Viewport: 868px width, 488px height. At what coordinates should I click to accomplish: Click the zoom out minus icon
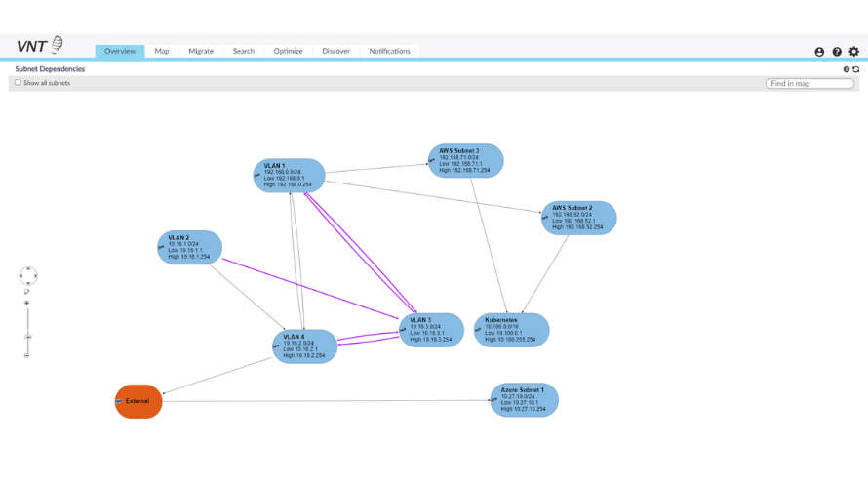[x=26, y=355]
